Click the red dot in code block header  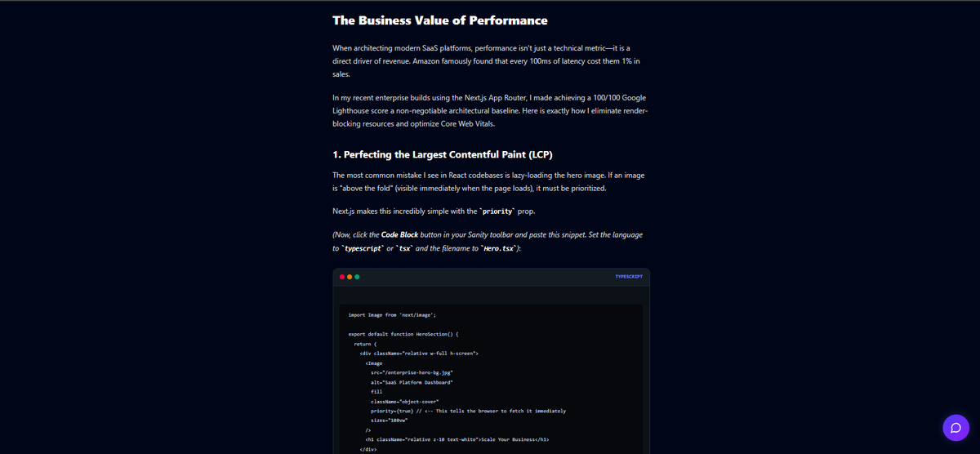click(342, 277)
